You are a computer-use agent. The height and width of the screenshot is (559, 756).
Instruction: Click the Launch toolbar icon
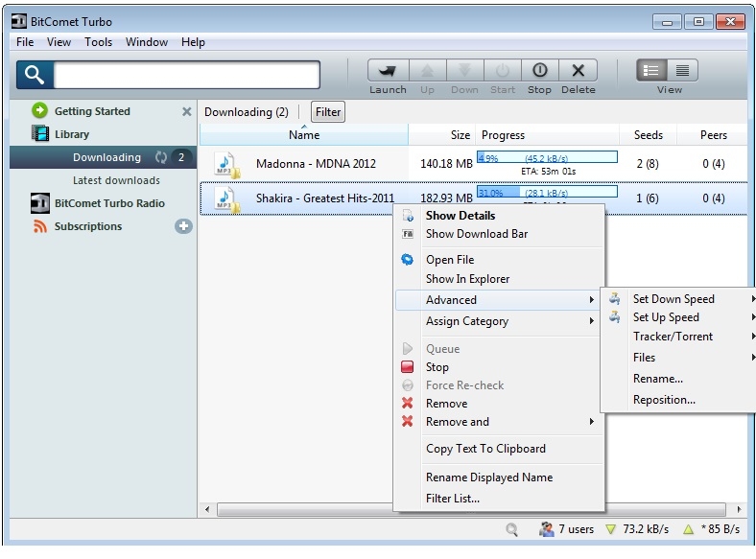(x=388, y=71)
